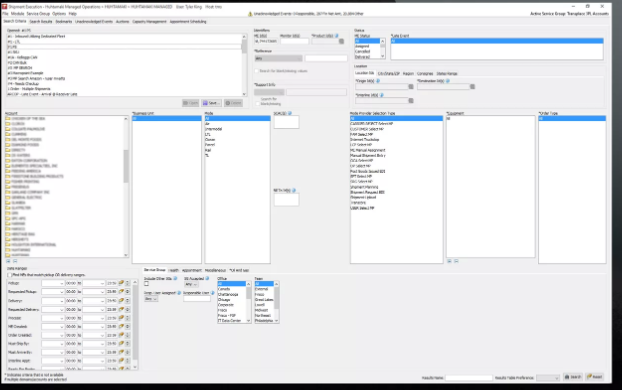622x390 pixels.
Task: Open the Reference type dropdown
Action: pyautogui.click(x=278, y=59)
